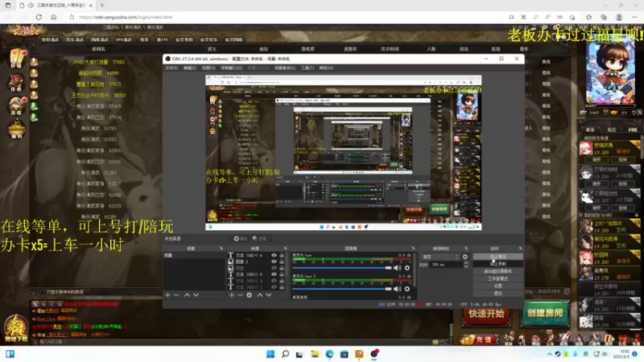Open File Explorer from the taskbar
The height and width of the screenshot is (362, 644).
tap(315, 354)
